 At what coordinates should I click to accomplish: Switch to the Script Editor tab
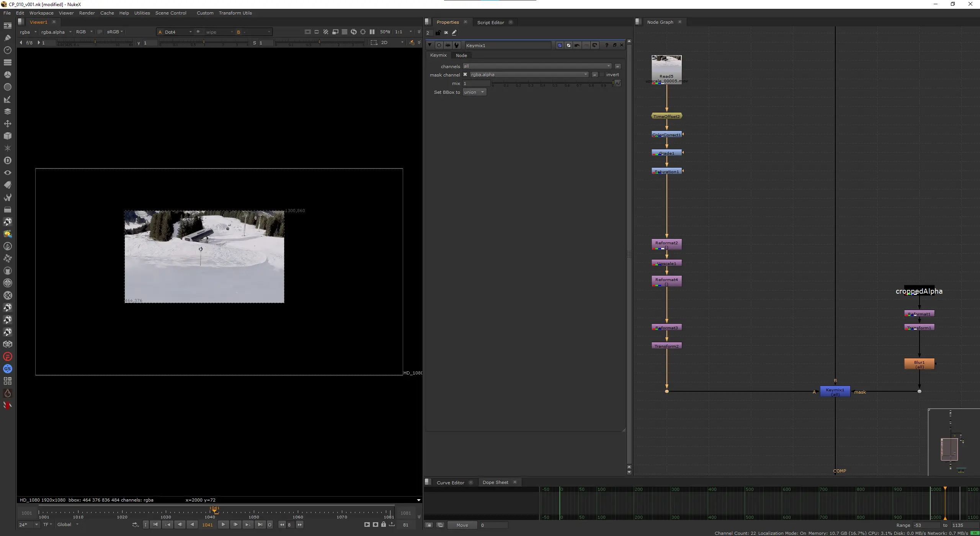(490, 22)
